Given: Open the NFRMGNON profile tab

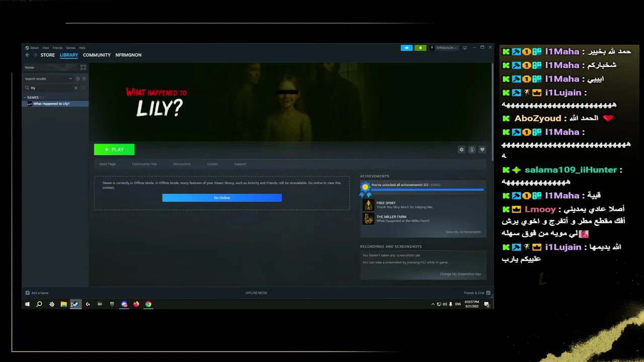Looking at the screenshot, I should point(128,55).
